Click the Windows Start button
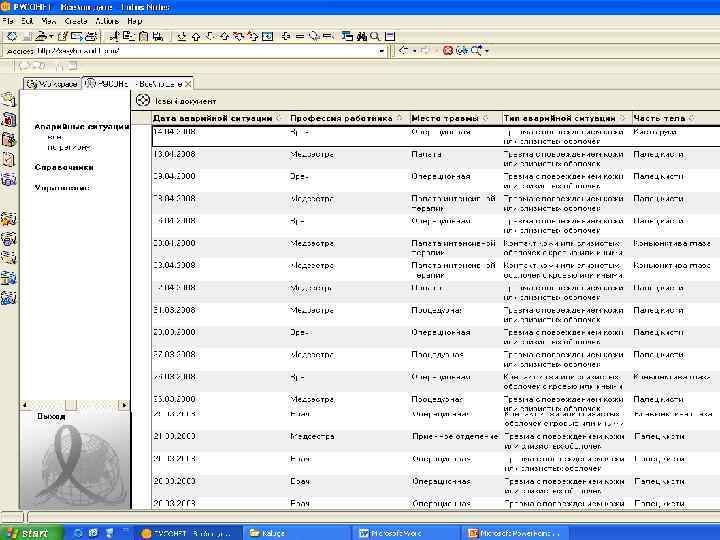The width and height of the screenshot is (720, 540). [x=31, y=533]
